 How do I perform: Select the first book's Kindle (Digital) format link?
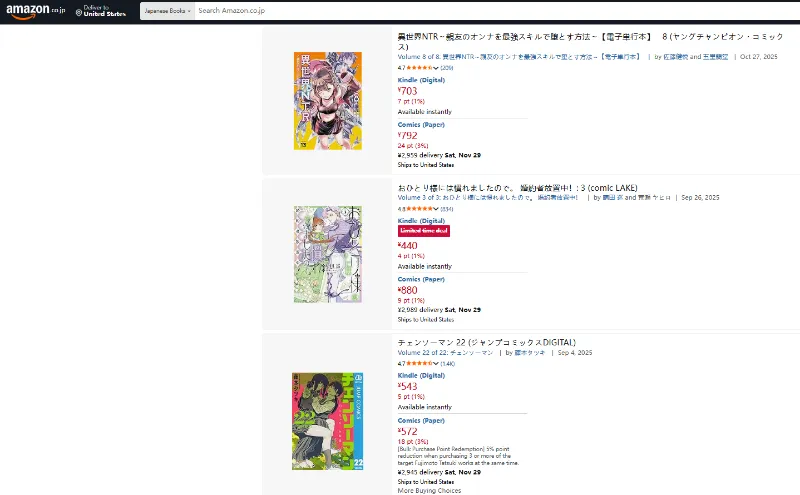click(x=421, y=80)
